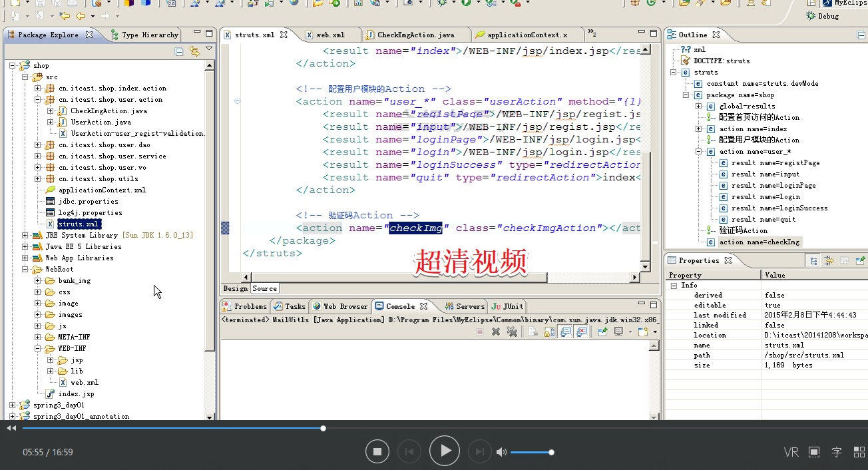Toggle Scroll Lock in Console toolbar
The image size is (868, 470).
coord(549,332)
